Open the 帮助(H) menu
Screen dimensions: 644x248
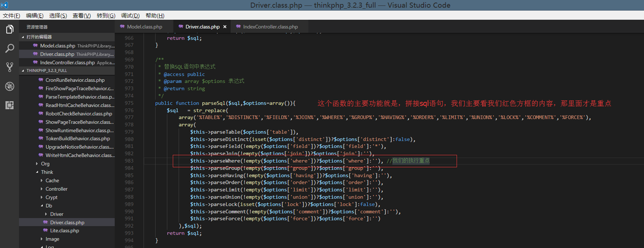tap(155, 16)
